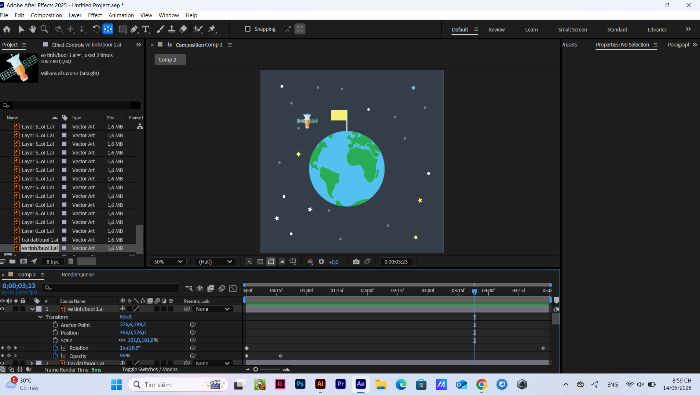
Task: Open the Graph Editor in timeline
Action: tap(233, 289)
